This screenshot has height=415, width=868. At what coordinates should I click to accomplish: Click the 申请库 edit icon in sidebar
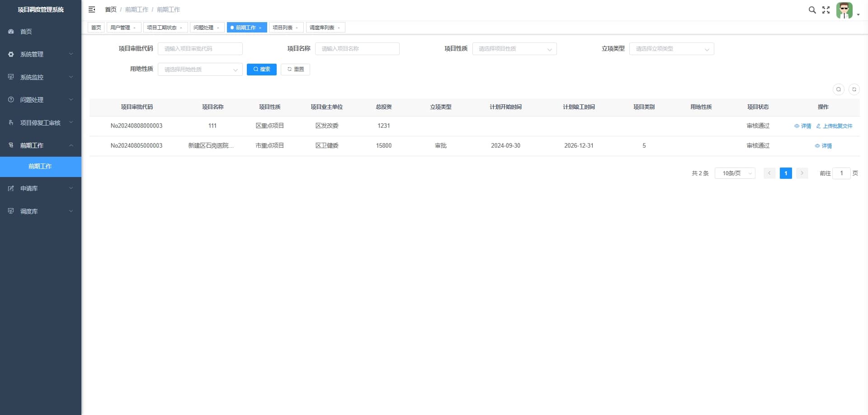pyautogui.click(x=11, y=188)
